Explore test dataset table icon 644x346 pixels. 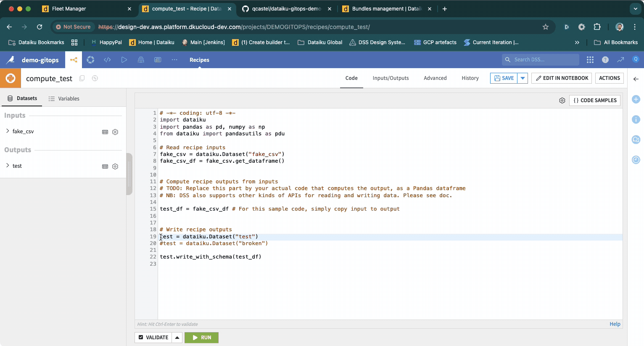tap(105, 166)
